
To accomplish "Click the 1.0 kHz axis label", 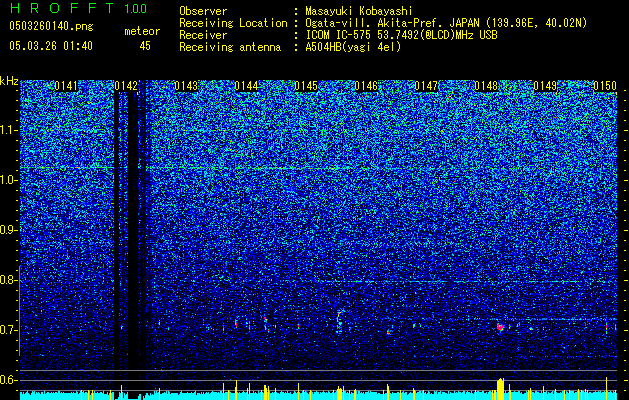I will click(9, 180).
